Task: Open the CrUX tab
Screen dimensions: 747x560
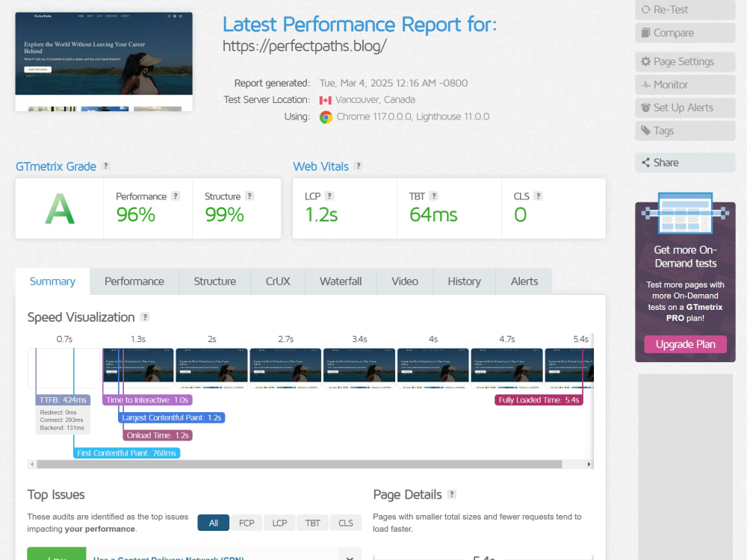Action: pos(278,281)
